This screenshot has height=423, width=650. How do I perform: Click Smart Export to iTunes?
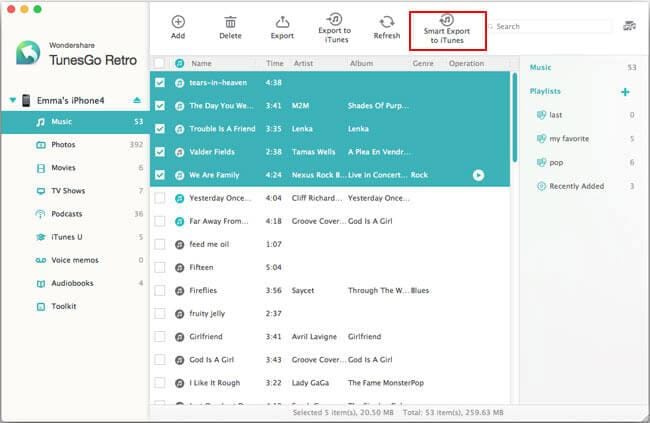[447, 31]
